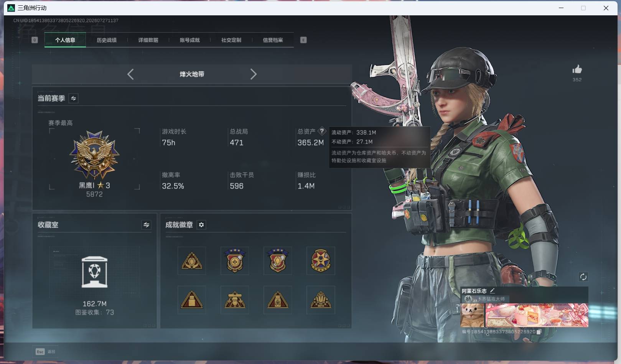Click the 不动资产: 27.1M tooltip line
621x364 pixels.
352,142
